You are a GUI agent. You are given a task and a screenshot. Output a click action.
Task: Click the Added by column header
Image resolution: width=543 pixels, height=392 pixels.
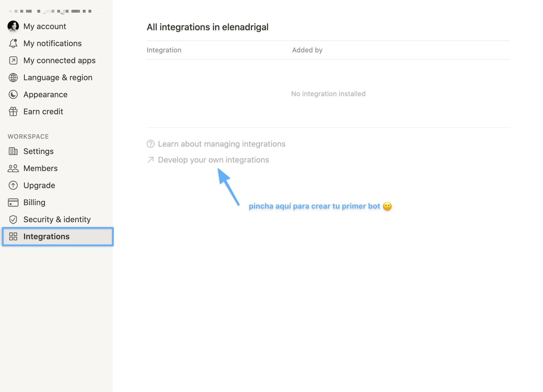click(x=307, y=50)
